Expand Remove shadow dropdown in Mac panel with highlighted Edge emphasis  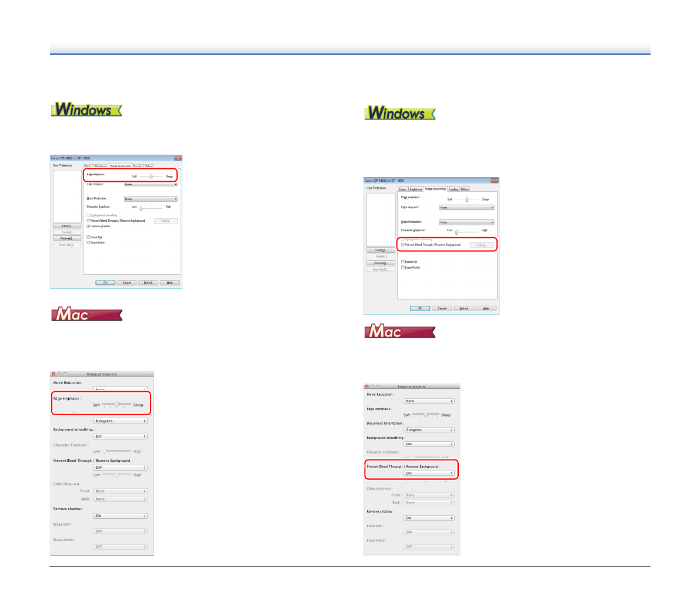(x=120, y=516)
